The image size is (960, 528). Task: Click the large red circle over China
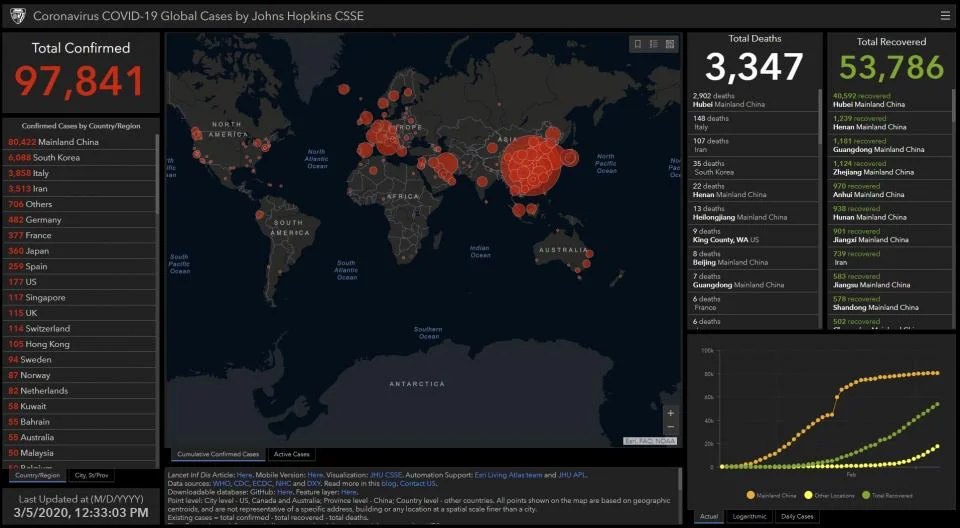pyautogui.click(x=531, y=165)
